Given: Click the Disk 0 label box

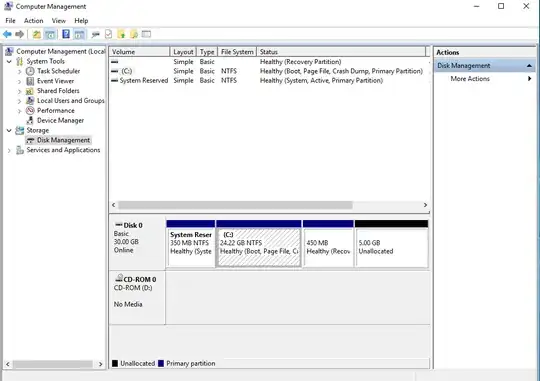Looking at the screenshot, I should (x=137, y=242).
